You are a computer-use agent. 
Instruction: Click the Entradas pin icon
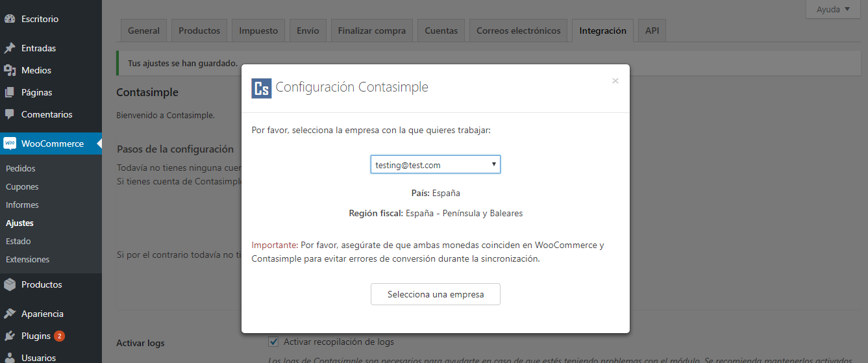[10, 48]
